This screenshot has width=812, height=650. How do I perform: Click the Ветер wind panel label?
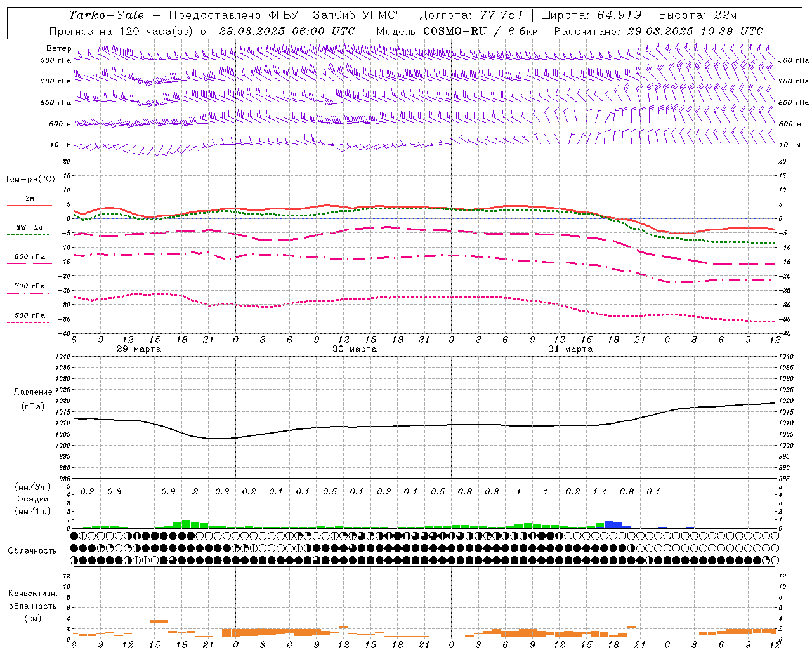point(59,48)
